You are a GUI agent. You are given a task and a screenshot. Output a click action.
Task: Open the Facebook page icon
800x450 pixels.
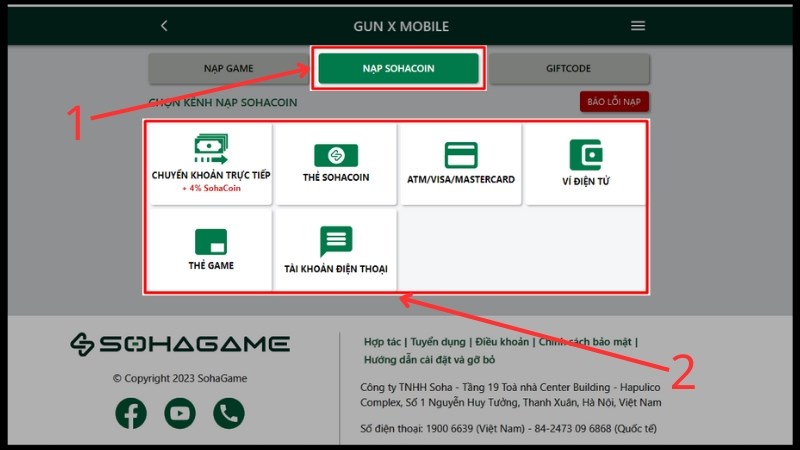131,413
